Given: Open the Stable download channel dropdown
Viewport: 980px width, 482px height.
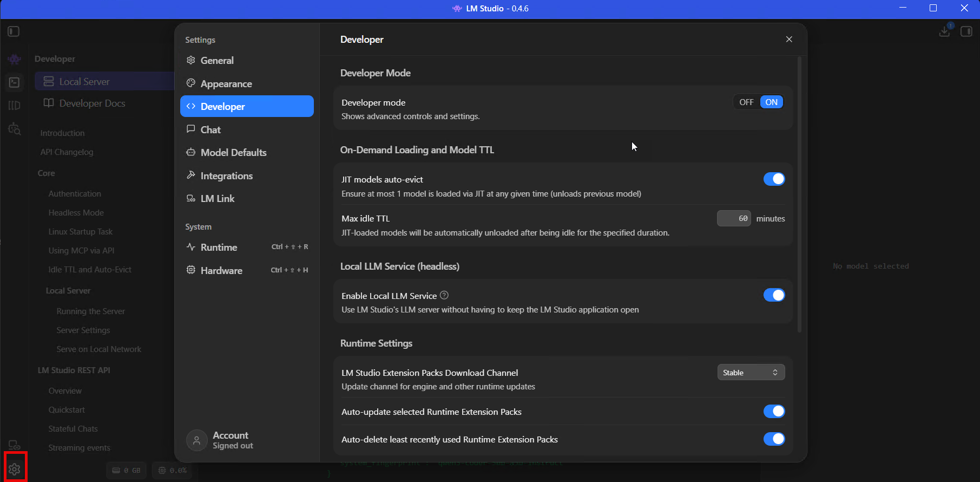Looking at the screenshot, I should point(751,372).
